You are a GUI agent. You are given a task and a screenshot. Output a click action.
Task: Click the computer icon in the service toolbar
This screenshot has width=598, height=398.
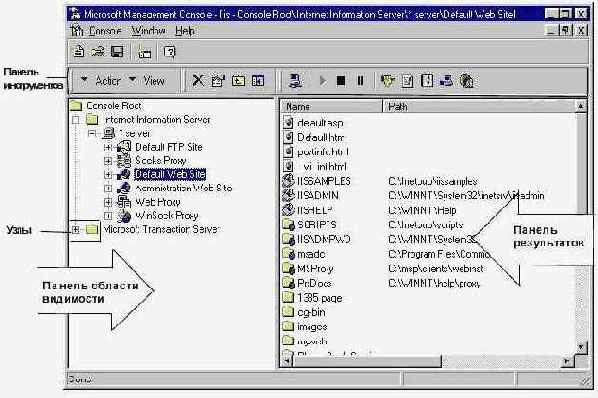[x=295, y=80]
